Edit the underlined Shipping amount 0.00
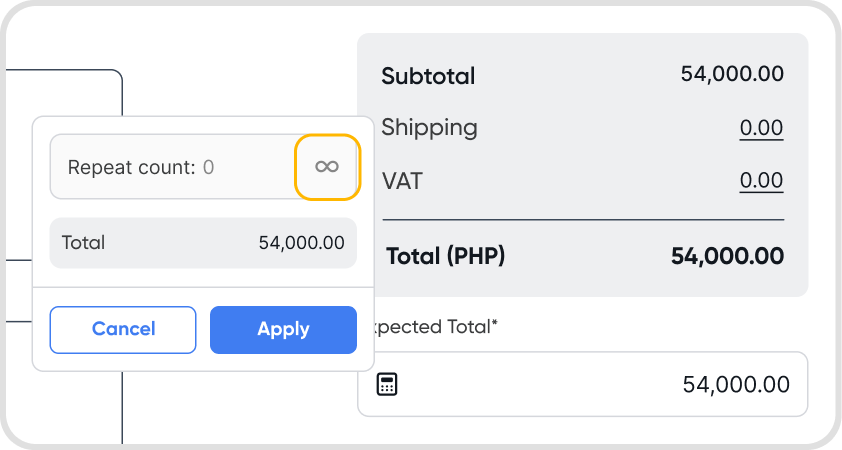This screenshot has height=450, width=842. (761, 128)
